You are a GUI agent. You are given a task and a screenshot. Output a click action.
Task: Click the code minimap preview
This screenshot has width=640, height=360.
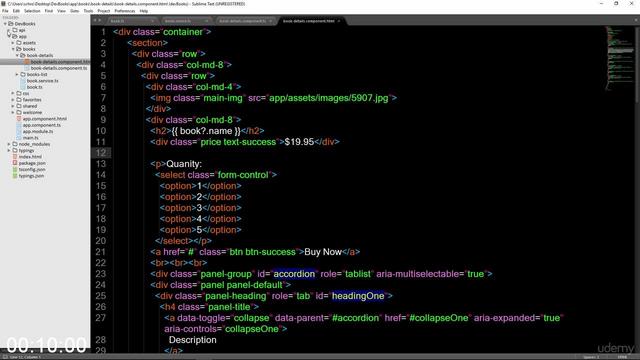[620, 57]
